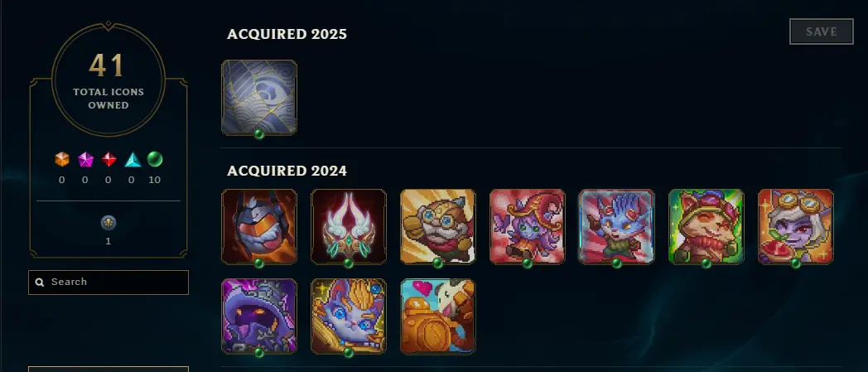Click the gray crest legacy filter

click(x=108, y=223)
